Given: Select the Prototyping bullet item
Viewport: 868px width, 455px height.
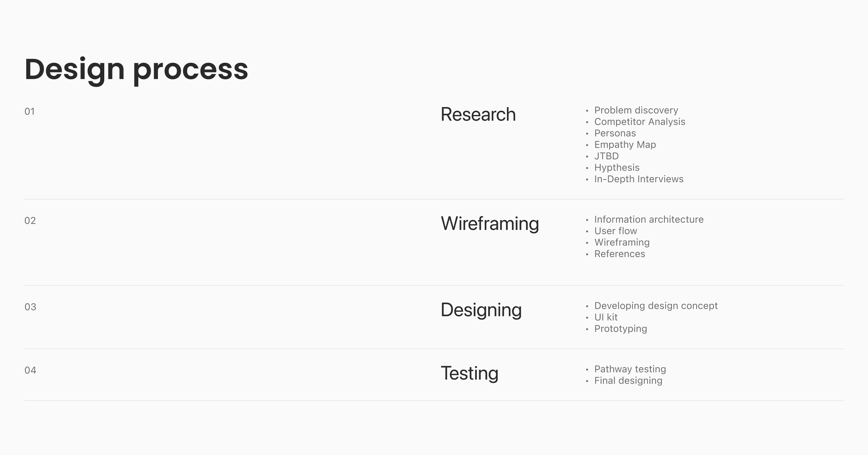Looking at the screenshot, I should coord(620,329).
